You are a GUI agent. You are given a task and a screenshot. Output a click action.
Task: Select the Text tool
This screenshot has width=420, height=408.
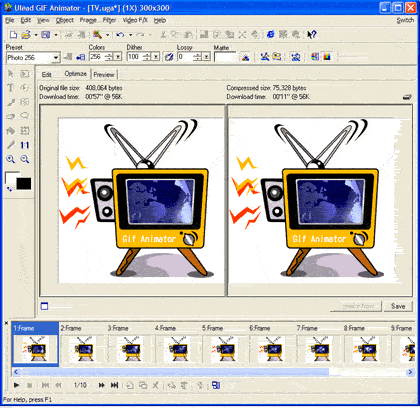pos(11,88)
